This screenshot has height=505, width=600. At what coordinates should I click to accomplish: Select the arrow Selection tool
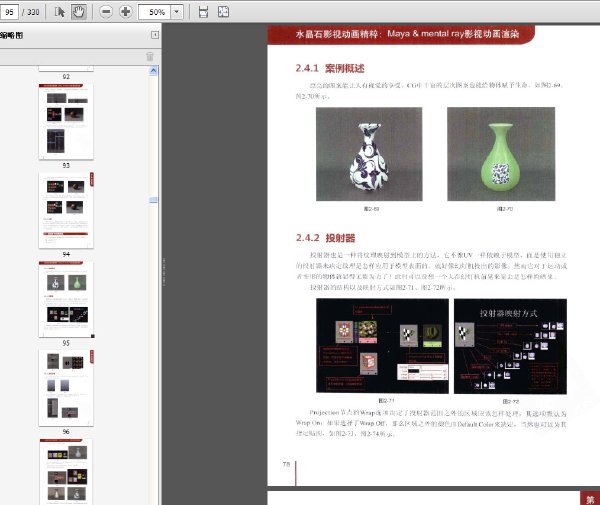click(59, 12)
